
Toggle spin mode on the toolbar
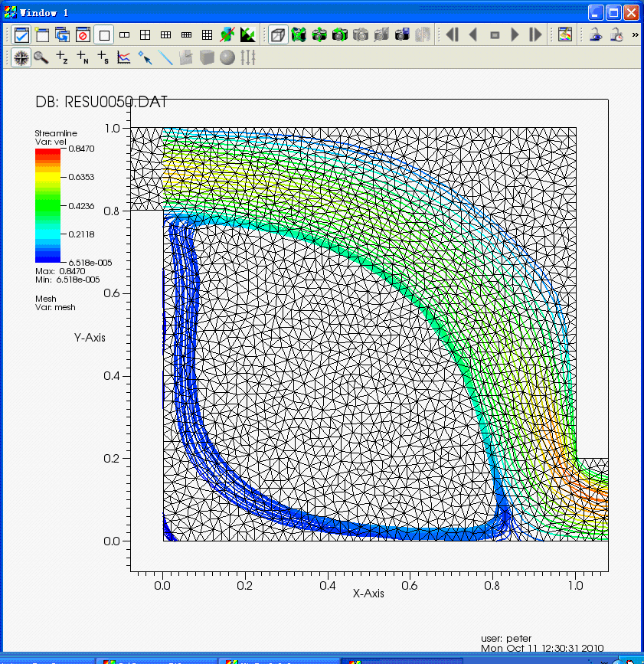(227, 34)
